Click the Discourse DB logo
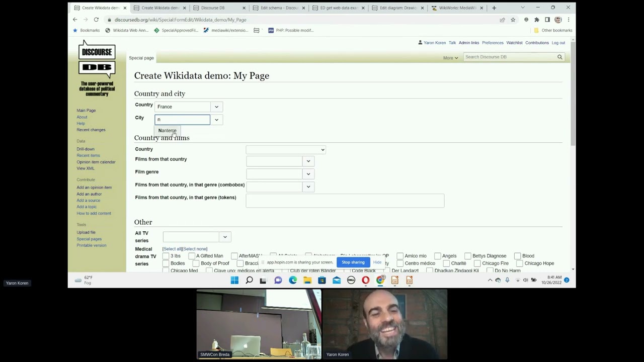 (x=97, y=68)
